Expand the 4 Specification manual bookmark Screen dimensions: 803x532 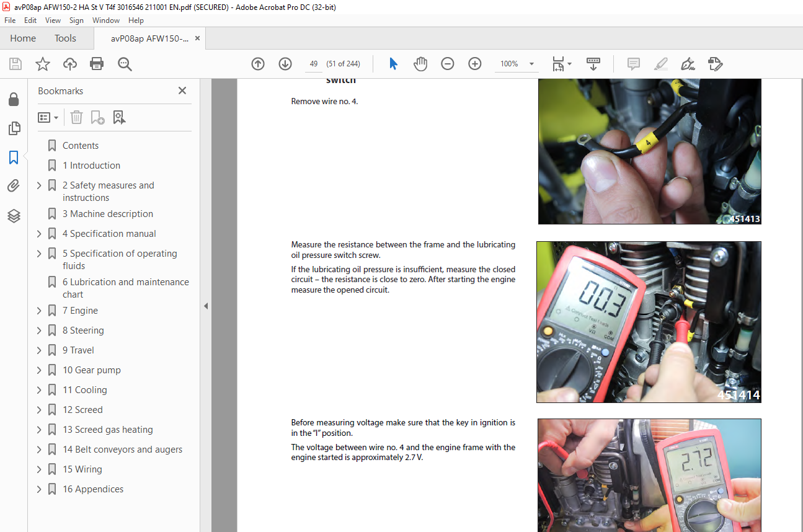pos(40,234)
